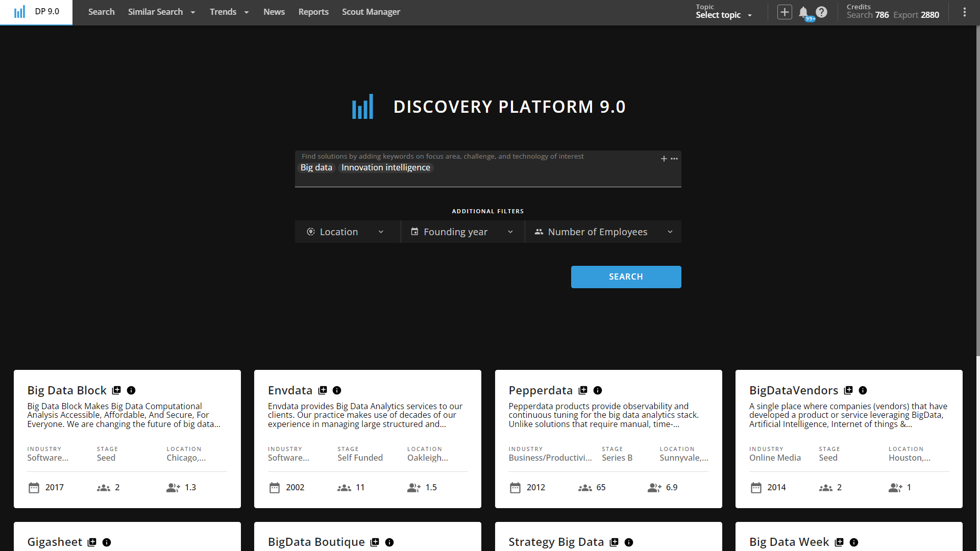Click the DP 9.0 logo icon

click(19, 12)
